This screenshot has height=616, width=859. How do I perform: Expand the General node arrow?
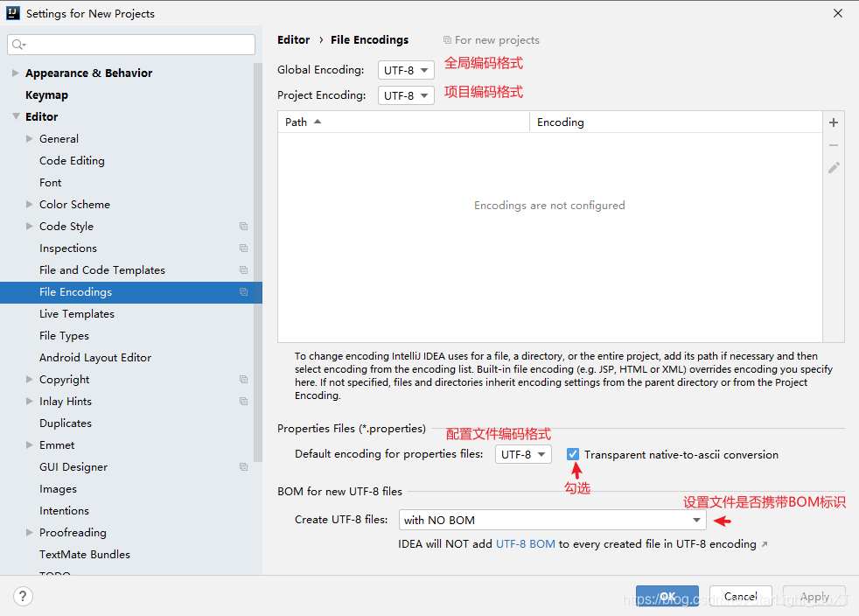(x=30, y=138)
